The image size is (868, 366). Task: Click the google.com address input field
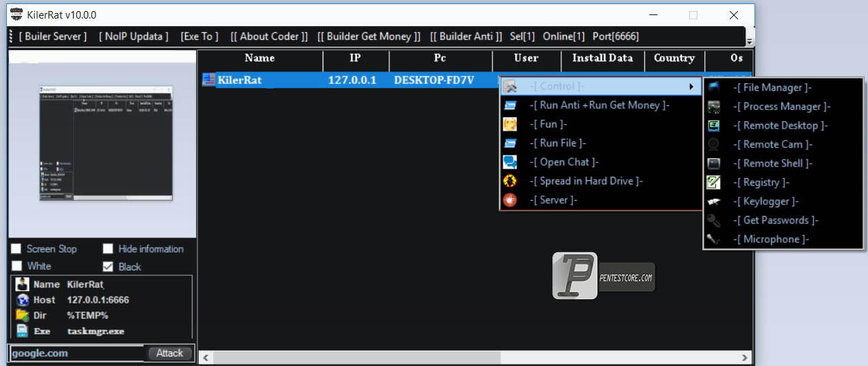[76, 353]
